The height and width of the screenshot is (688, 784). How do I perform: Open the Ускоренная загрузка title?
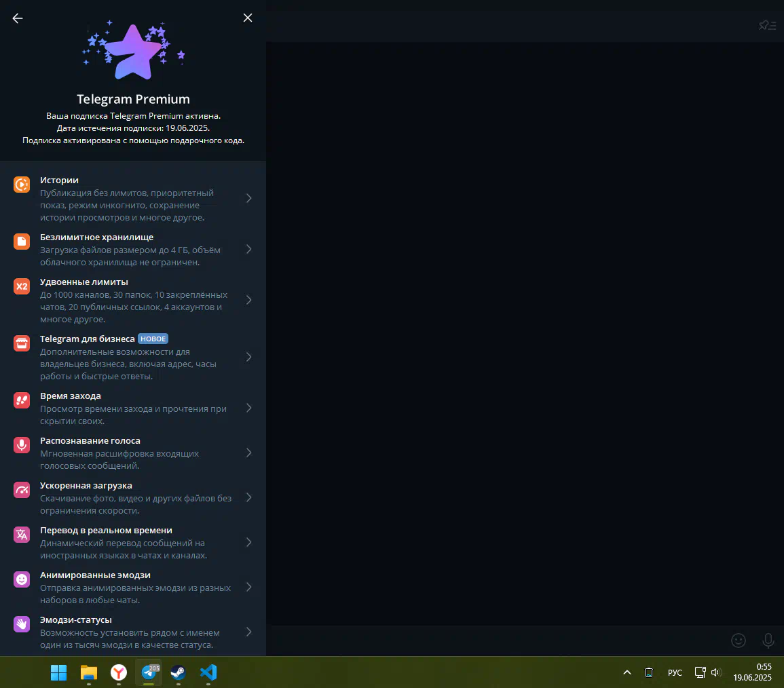(x=86, y=486)
